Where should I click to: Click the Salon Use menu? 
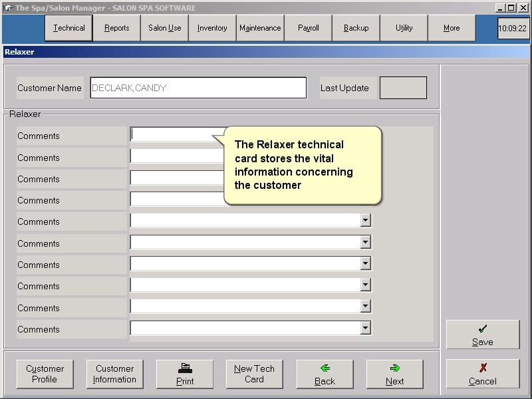165,28
